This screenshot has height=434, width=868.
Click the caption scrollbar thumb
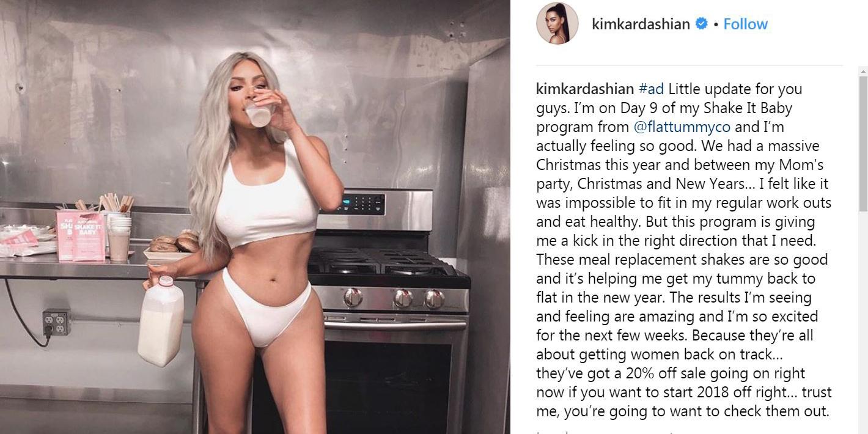[x=862, y=144]
